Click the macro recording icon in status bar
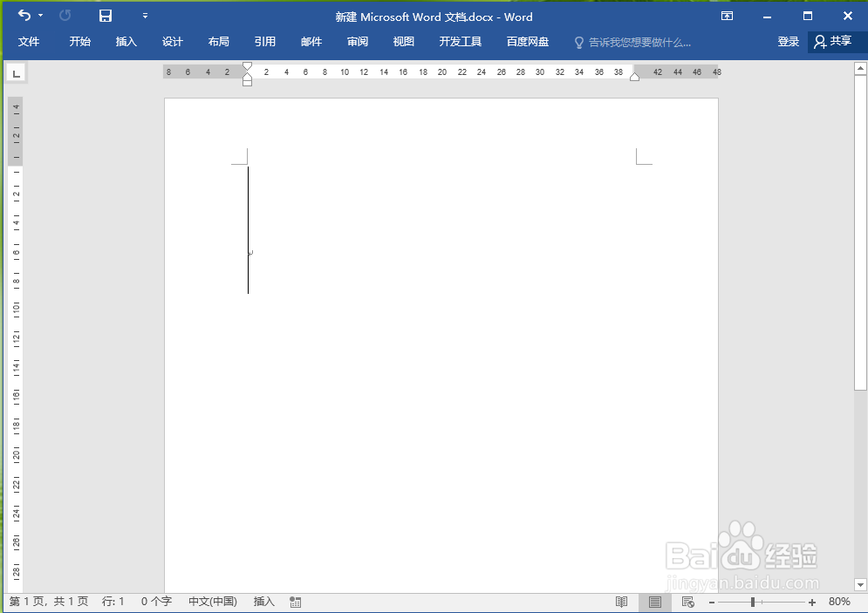This screenshot has width=868, height=613. pyautogui.click(x=296, y=603)
